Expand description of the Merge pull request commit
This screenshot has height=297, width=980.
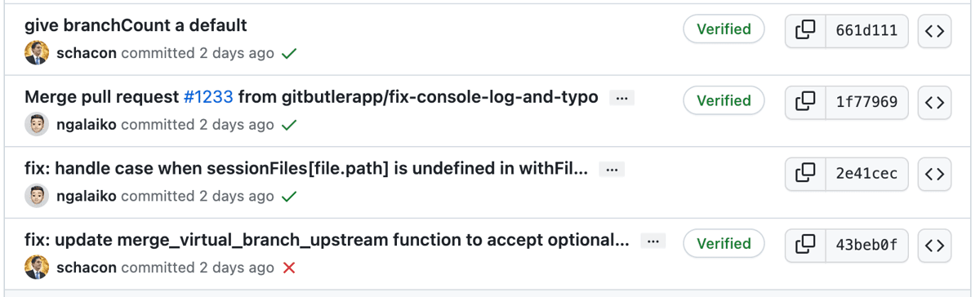(x=621, y=98)
